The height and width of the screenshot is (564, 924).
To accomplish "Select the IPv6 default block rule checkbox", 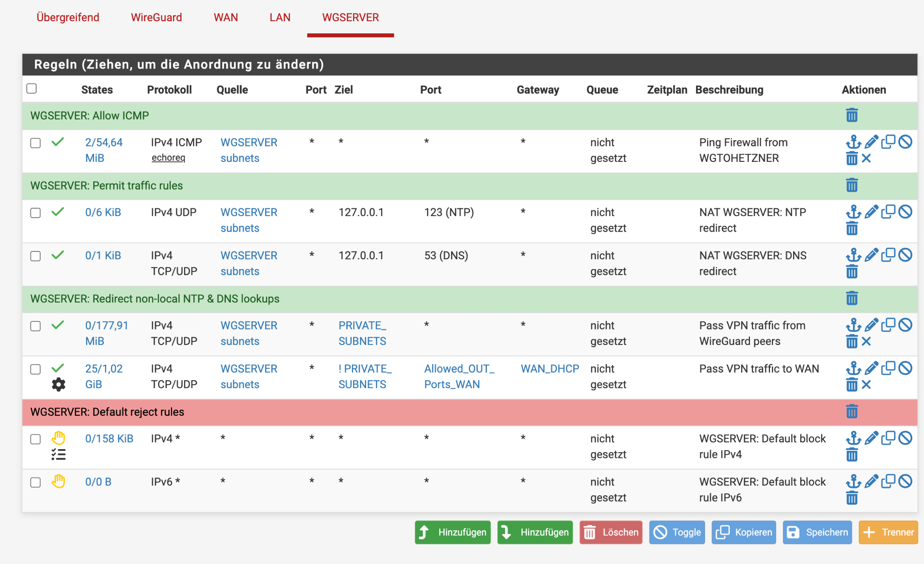I will [35, 483].
